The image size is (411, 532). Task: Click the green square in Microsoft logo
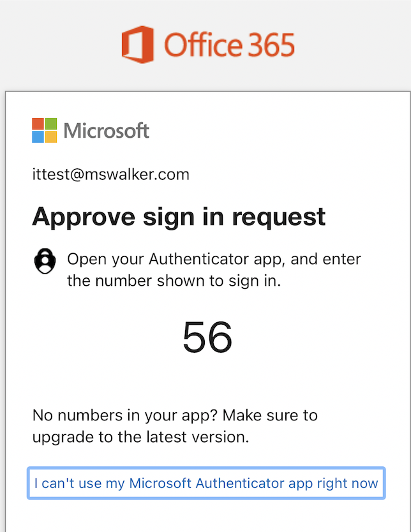50,123
